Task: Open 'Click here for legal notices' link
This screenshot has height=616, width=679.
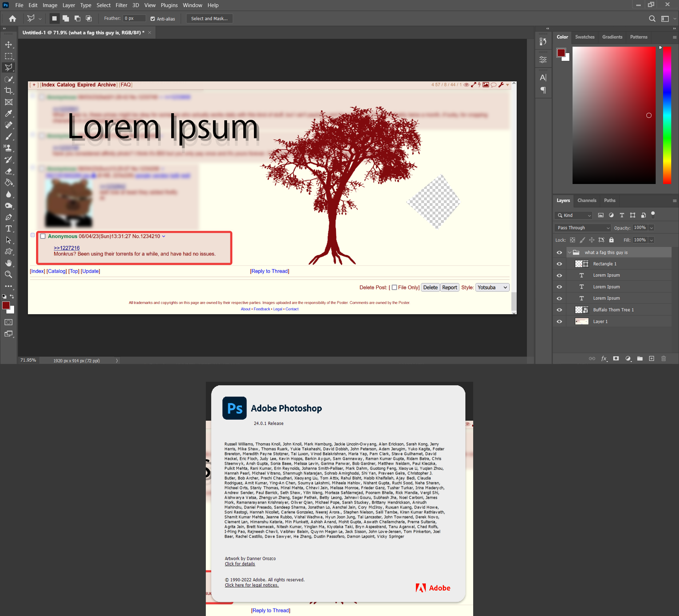Action: (x=252, y=585)
